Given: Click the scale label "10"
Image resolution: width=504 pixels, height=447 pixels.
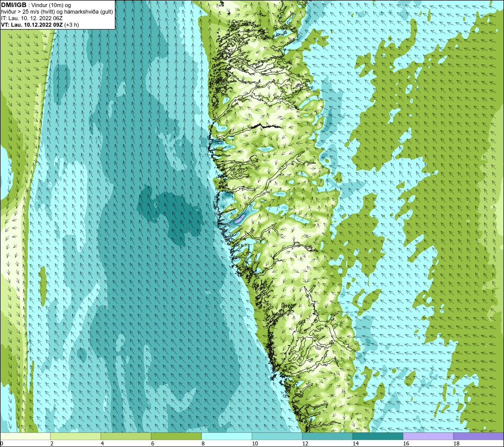Looking at the screenshot, I should [x=255, y=443].
